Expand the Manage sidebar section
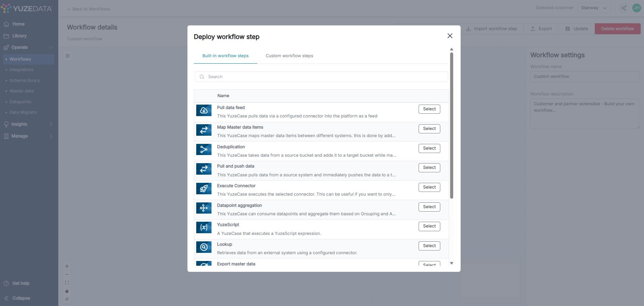The width and height of the screenshot is (644, 306). pyautogui.click(x=51, y=136)
